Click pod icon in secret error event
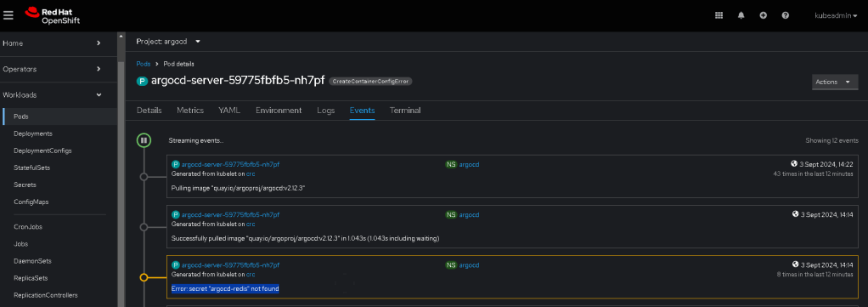 point(176,264)
